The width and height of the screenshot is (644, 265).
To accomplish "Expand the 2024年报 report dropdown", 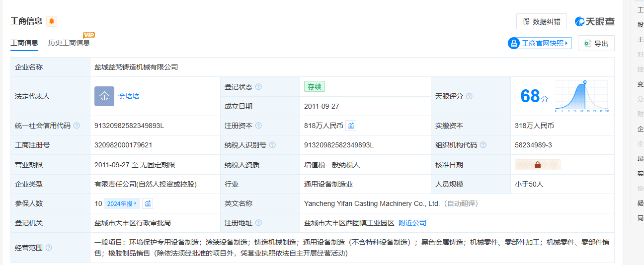I will [x=122, y=203].
